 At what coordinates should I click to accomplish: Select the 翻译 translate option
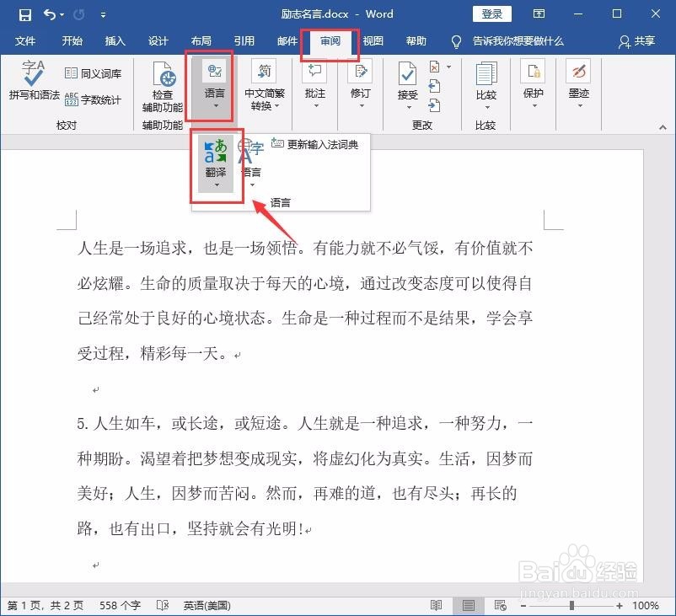[x=217, y=163]
